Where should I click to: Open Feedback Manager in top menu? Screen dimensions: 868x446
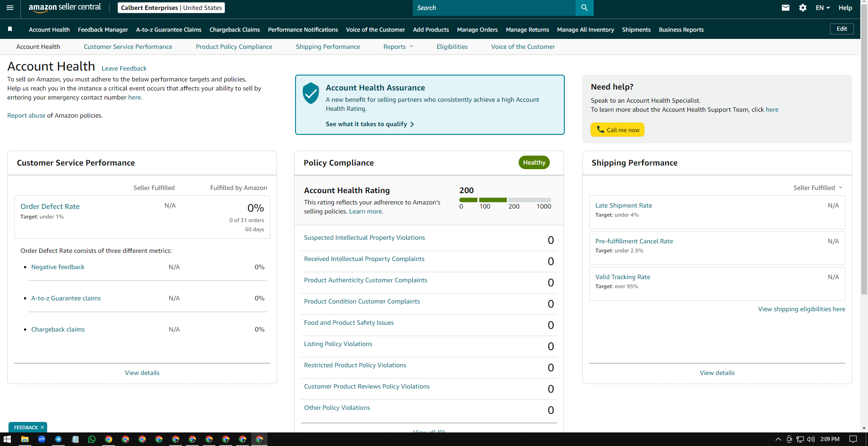[103, 29]
